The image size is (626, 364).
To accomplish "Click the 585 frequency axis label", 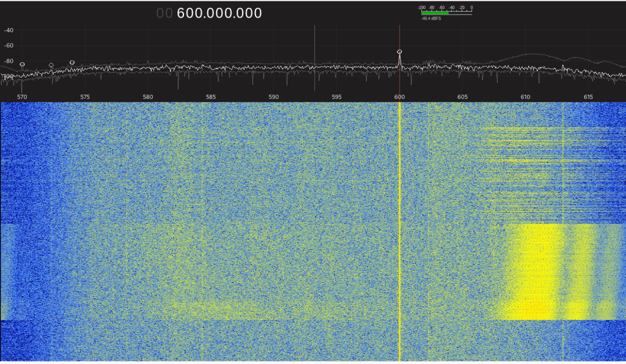I will (211, 97).
